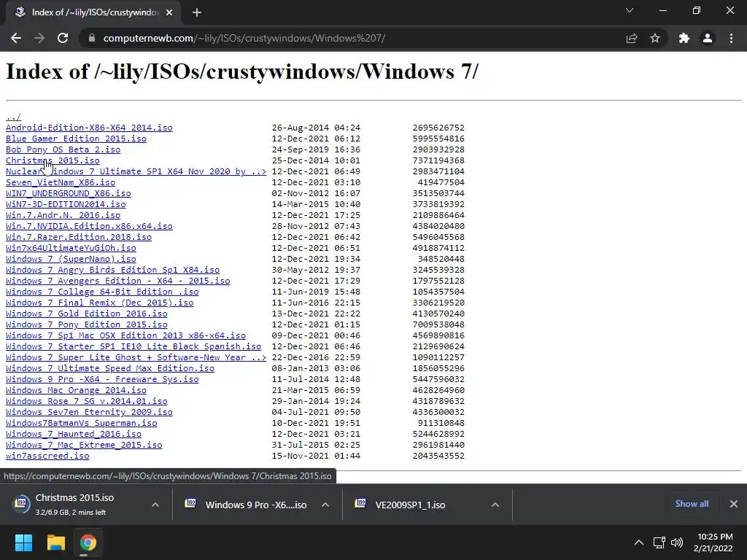Click the Christmas 2015.iso link
The image size is (747, 560).
tap(53, 160)
